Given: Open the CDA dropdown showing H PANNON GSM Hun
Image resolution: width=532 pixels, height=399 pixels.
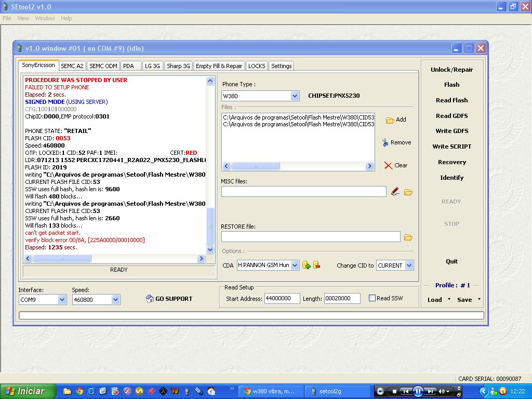Looking at the screenshot, I should [295, 265].
